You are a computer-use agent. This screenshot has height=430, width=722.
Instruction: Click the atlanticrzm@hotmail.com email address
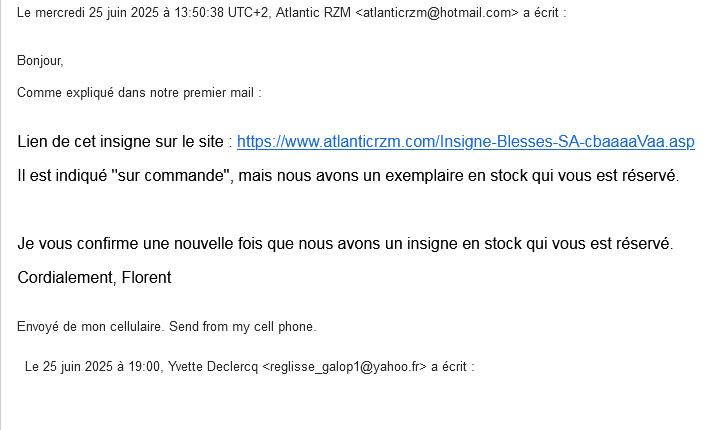pyautogui.click(x=437, y=12)
